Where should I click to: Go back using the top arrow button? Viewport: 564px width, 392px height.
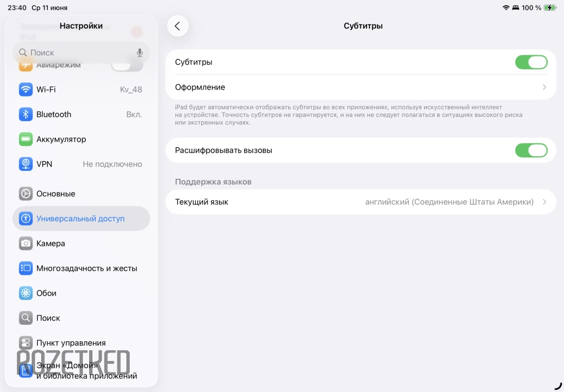point(178,26)
